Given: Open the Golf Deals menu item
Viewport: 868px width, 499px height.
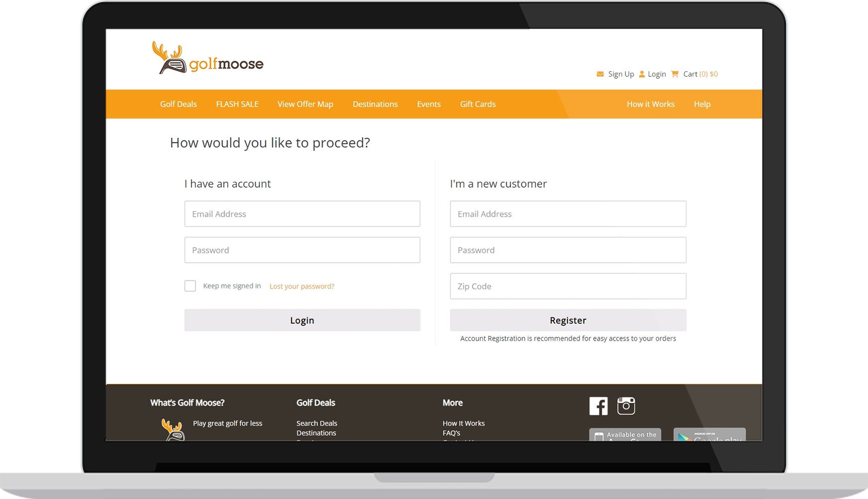Looking at the screenshot, I should 178,104.
